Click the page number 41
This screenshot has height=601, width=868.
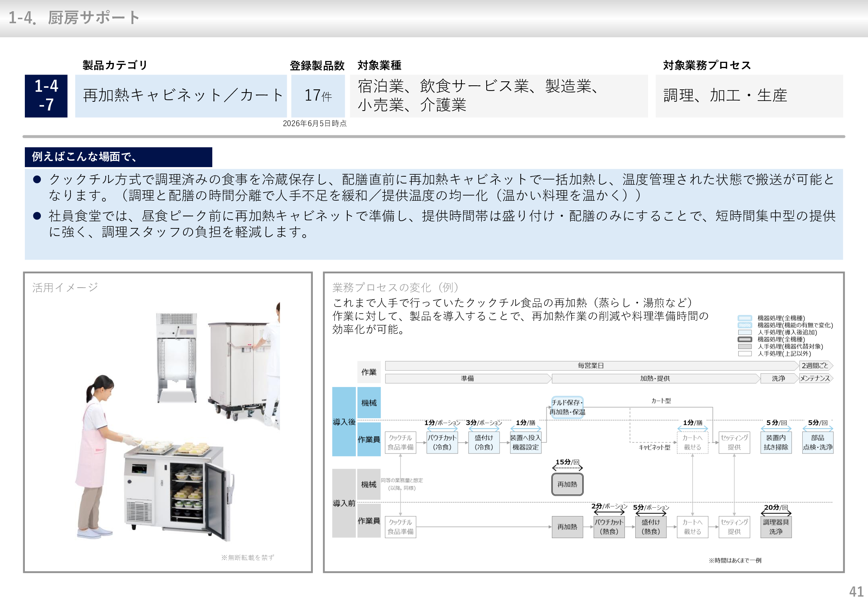click(856, 591)
